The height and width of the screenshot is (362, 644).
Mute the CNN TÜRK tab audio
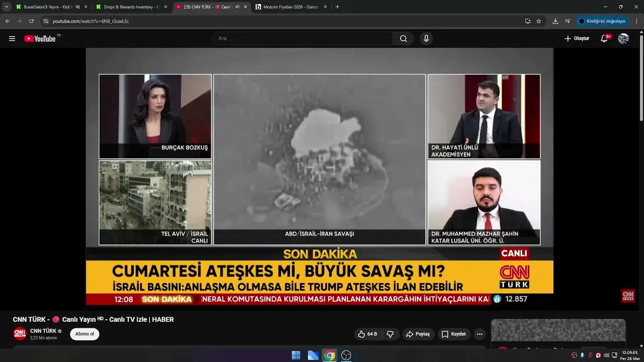point(237,7)
